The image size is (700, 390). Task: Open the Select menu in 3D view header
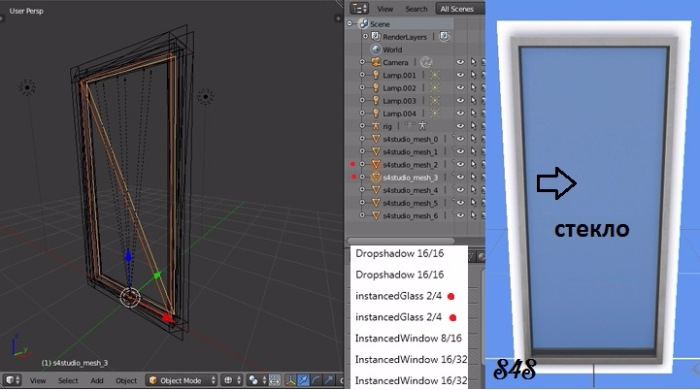coord(68,381)
